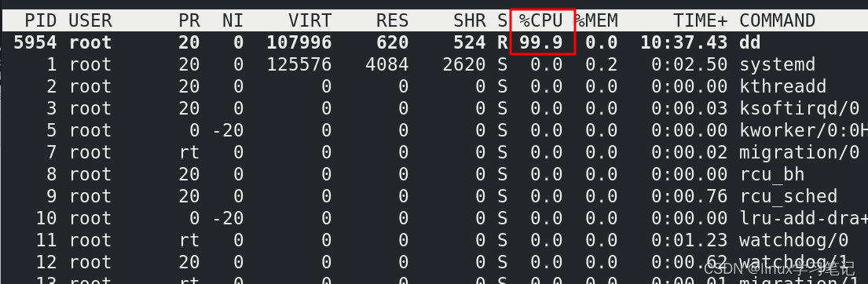Image resolution: width=868 pixels, height=284 pixels.
Task: Click PID 2 in the list
Action: point(52,87)
